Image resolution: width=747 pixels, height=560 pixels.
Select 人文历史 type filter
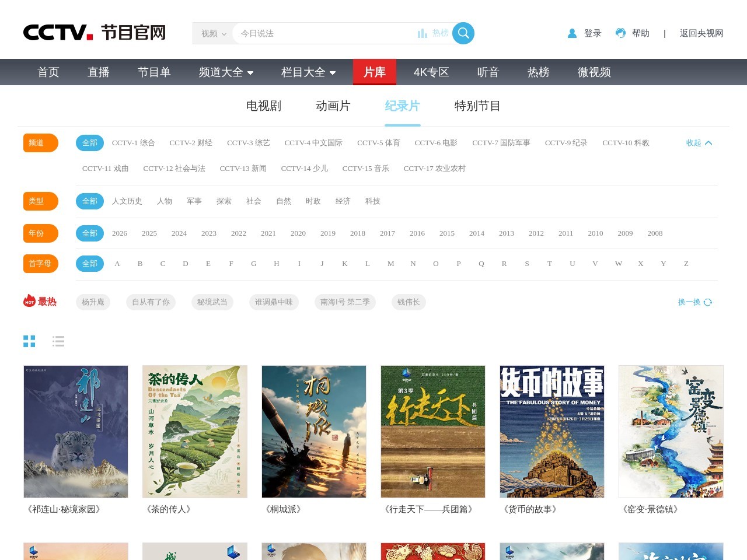(127, 201)
